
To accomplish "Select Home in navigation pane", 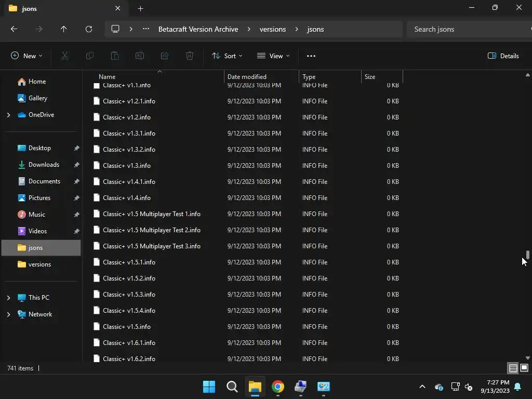I will [x=41, y=82].
